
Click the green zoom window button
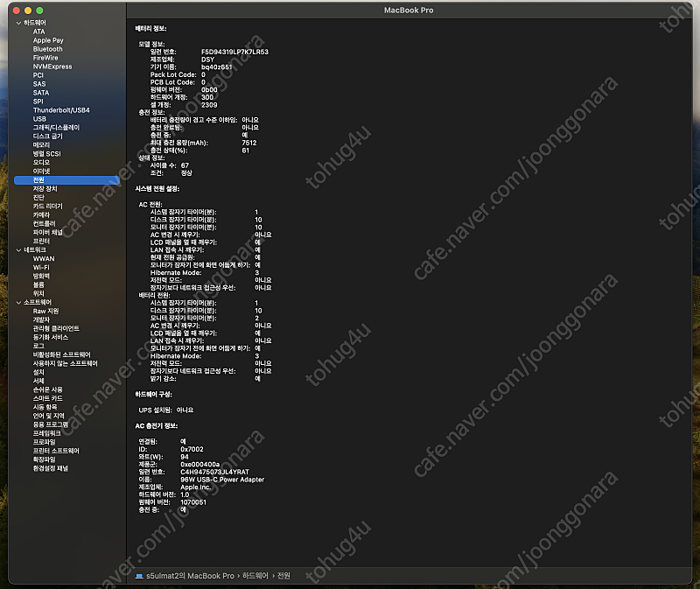coord(40,10)
